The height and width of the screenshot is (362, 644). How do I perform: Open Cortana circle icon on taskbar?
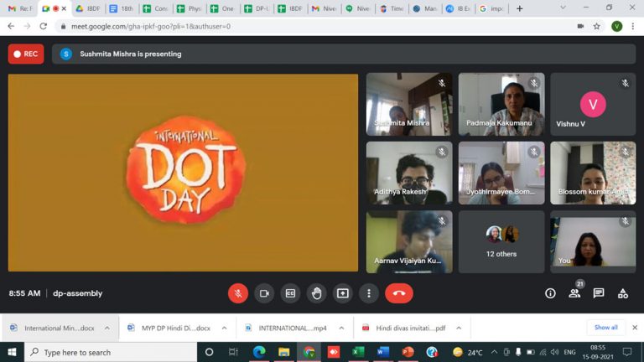tap(209, 352)
